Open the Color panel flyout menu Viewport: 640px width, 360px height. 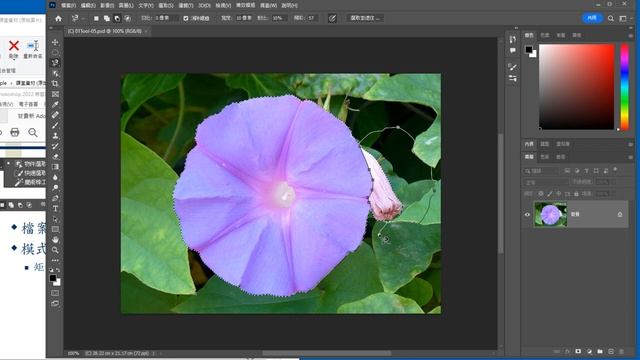pos(631,36)
